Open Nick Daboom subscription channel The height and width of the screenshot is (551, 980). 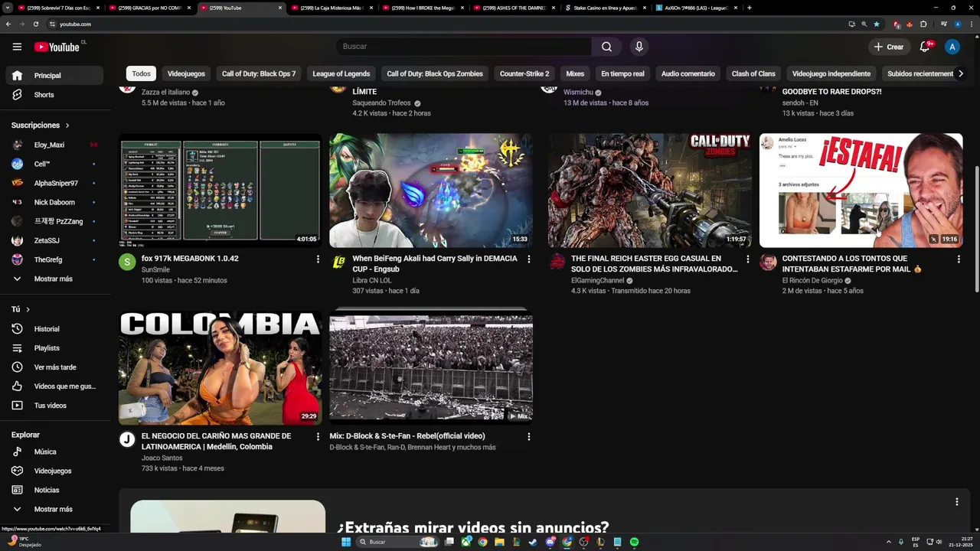[x=54, y=202]
